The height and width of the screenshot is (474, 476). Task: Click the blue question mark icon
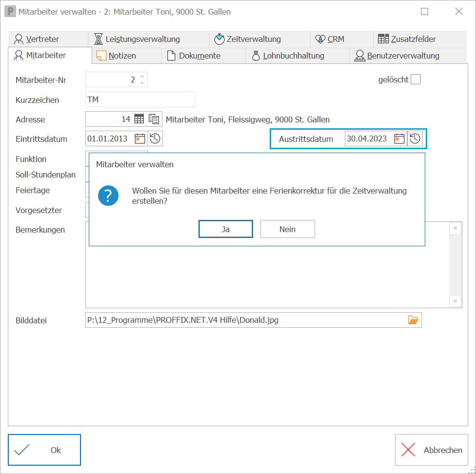pyautogui.click(x=108, y=196)
